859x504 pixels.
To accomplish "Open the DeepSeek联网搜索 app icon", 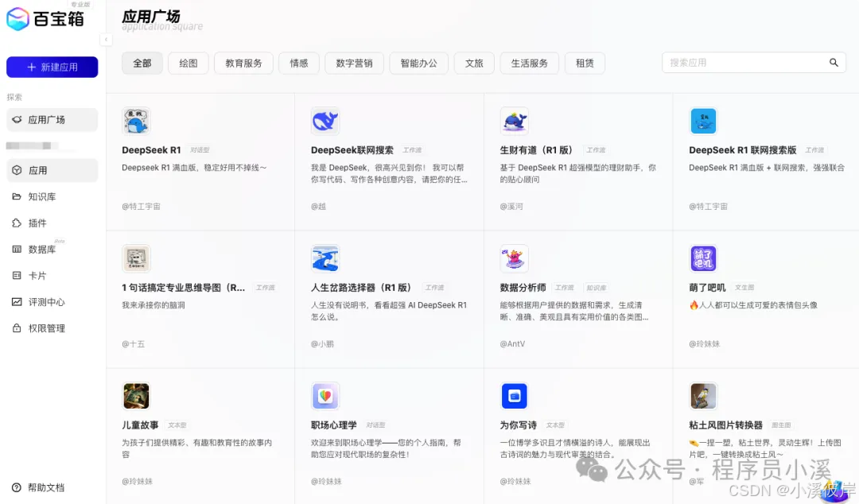I will (325, 121).
